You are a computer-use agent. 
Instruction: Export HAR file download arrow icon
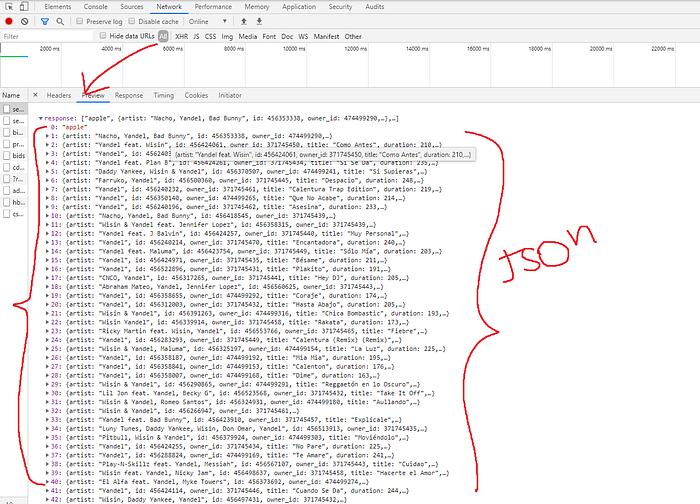(259, 21)
